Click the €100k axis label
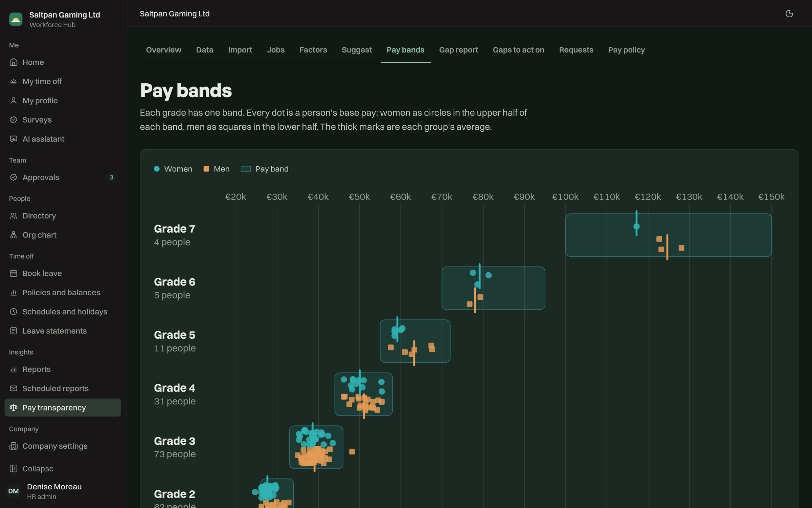Image resolution: width=812 pixels, height=508 pixels. (565, 197)
